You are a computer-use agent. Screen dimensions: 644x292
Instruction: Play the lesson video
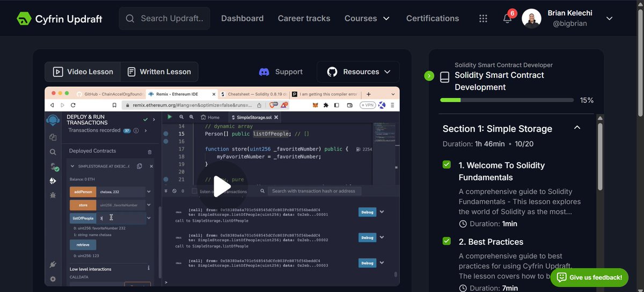tap(222, 186)
